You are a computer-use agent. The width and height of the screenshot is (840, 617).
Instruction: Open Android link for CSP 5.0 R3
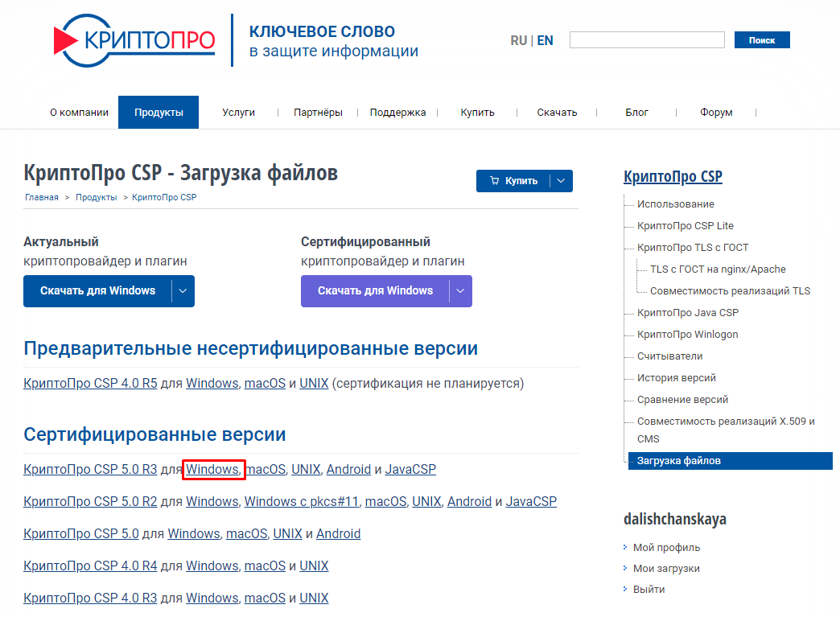tap(348, 469)
